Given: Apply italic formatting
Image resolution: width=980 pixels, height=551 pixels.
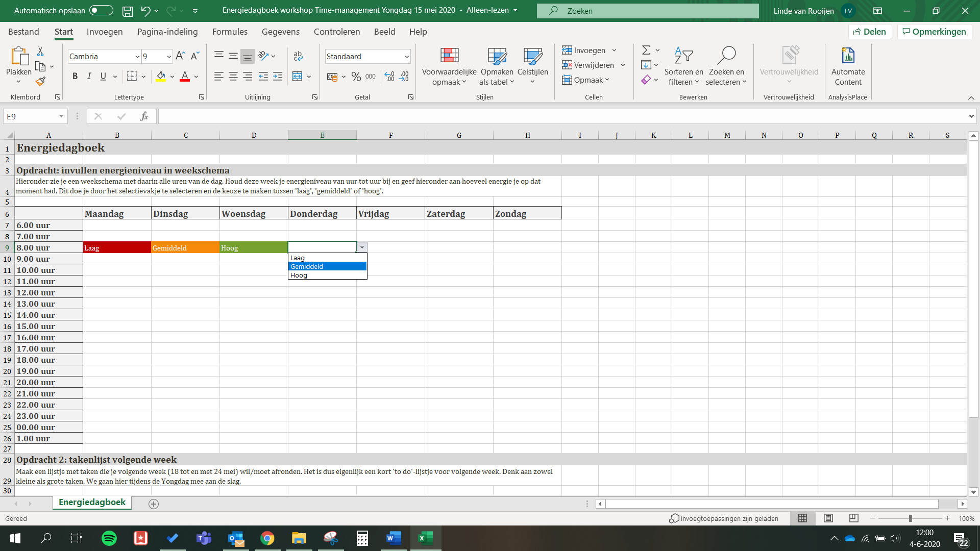Looking at the screenshot, I should pyautogui.click(x=89, y=77).
